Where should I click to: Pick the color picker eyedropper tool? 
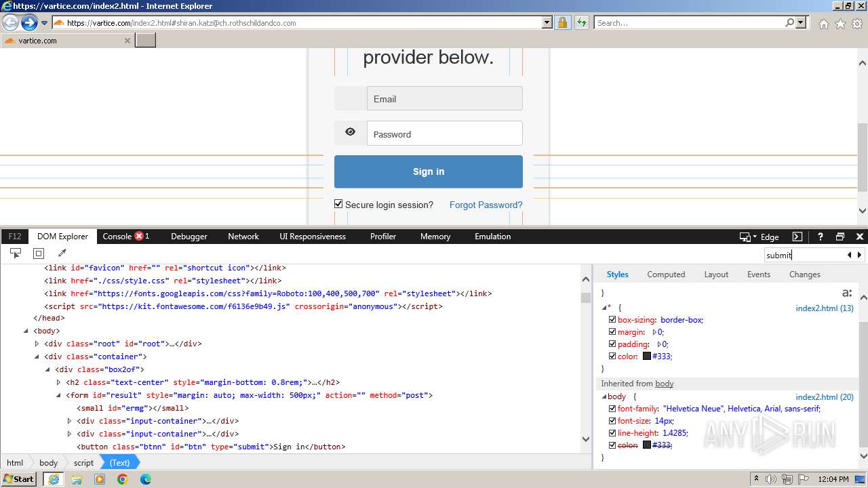(62, 253)
